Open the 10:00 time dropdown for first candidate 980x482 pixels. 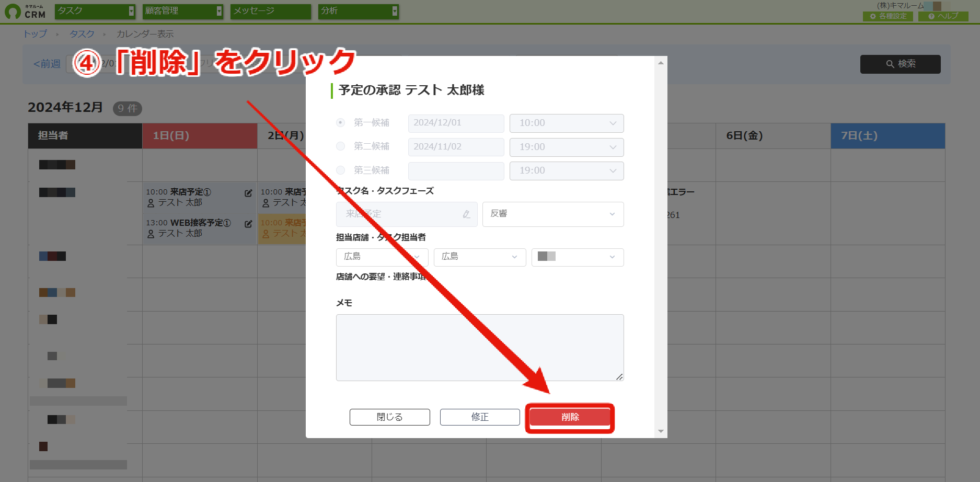pyautogui.click(x=567, y=123)
